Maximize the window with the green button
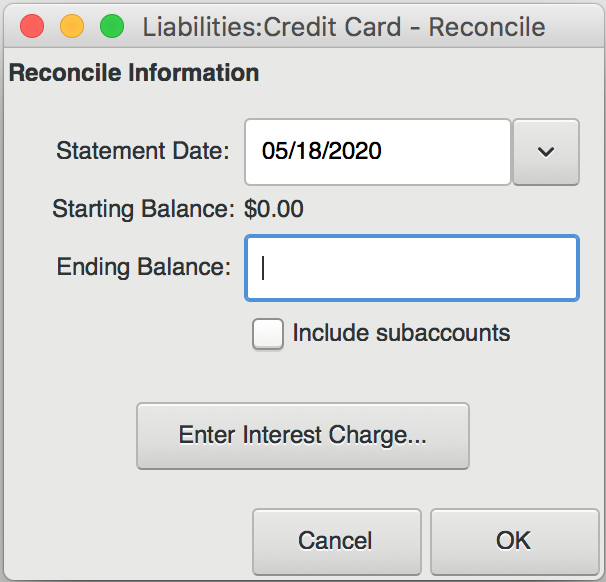Screen dimensions: 606x582 click(x=112, y=26)
